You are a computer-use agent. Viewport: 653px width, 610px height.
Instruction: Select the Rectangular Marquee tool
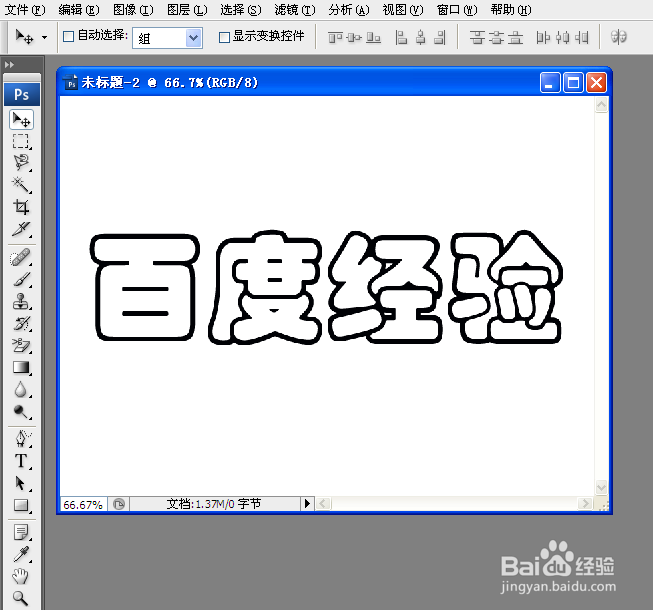[x=20, y=142]
